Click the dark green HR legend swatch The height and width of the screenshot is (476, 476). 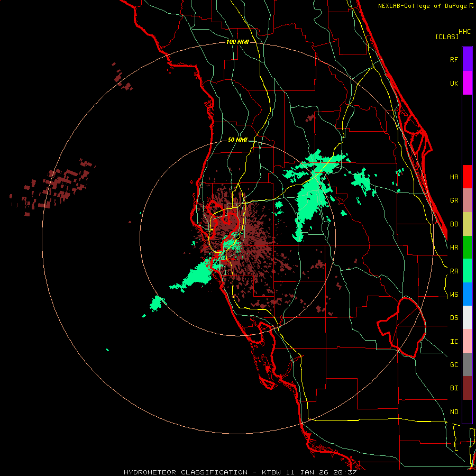(x=467, y=248)
